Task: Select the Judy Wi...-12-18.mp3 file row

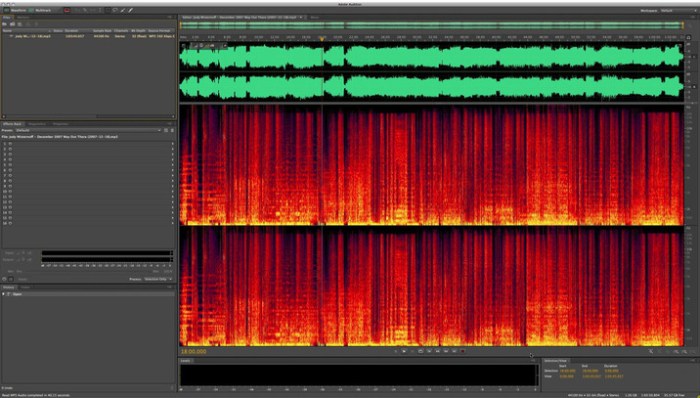Action: point(88,36)
